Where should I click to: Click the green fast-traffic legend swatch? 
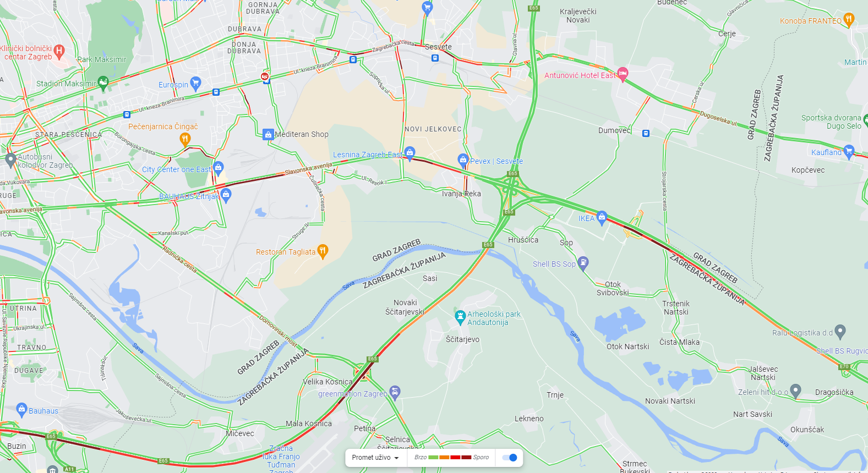[x=433, y=458]
